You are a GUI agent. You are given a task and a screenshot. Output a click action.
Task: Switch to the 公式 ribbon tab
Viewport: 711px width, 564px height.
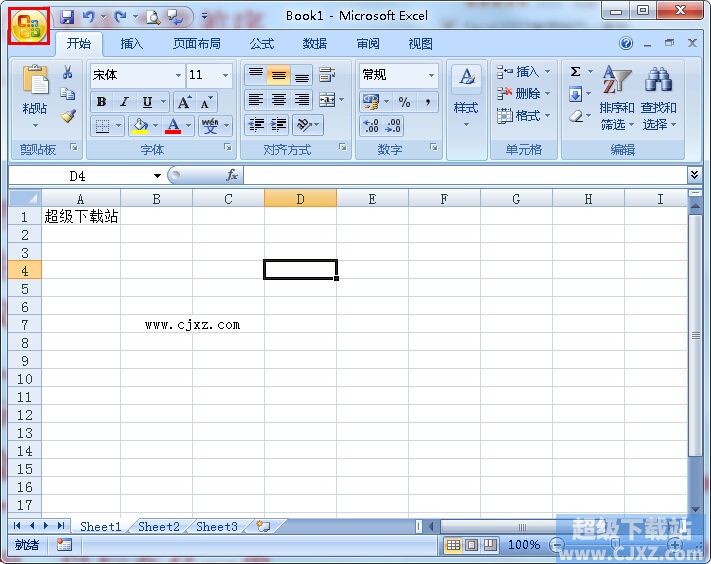pyautogui.click(x=262, y=44)
